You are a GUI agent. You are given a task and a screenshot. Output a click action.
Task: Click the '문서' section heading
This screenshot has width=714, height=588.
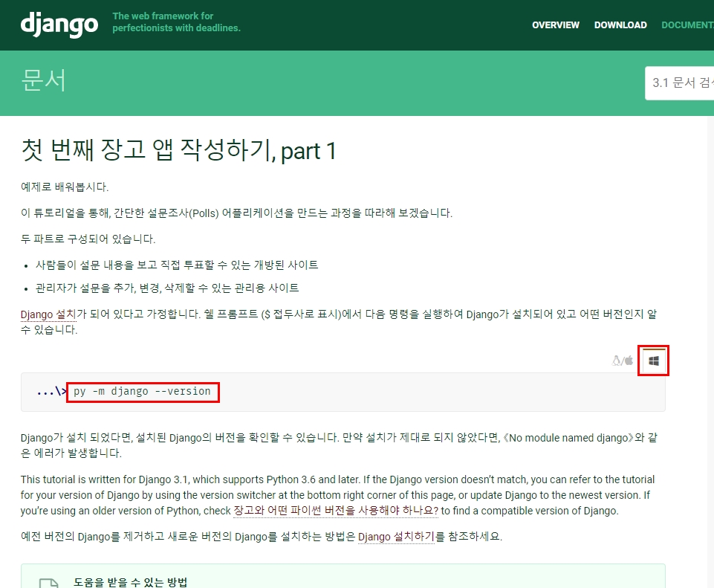(x=43, y=80)
